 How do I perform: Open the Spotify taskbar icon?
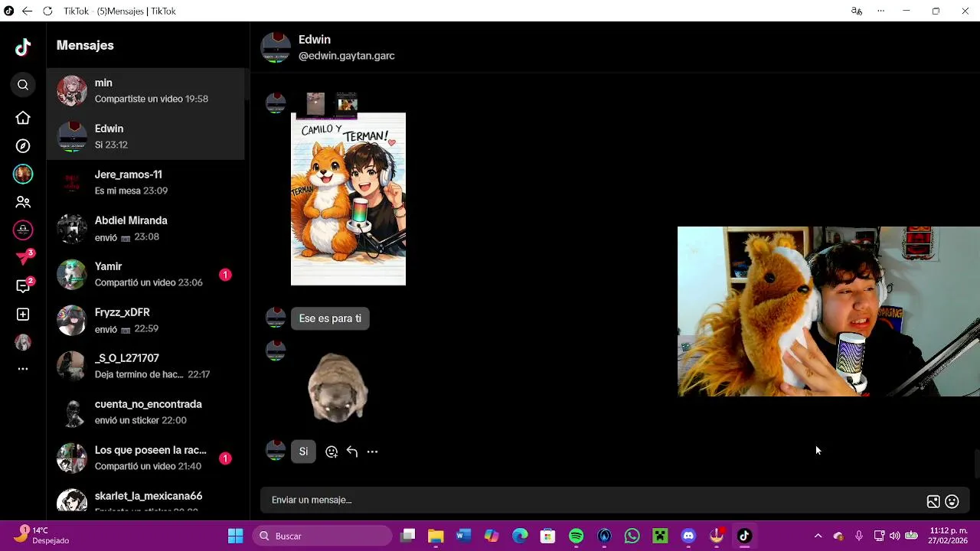coord(577,536)
